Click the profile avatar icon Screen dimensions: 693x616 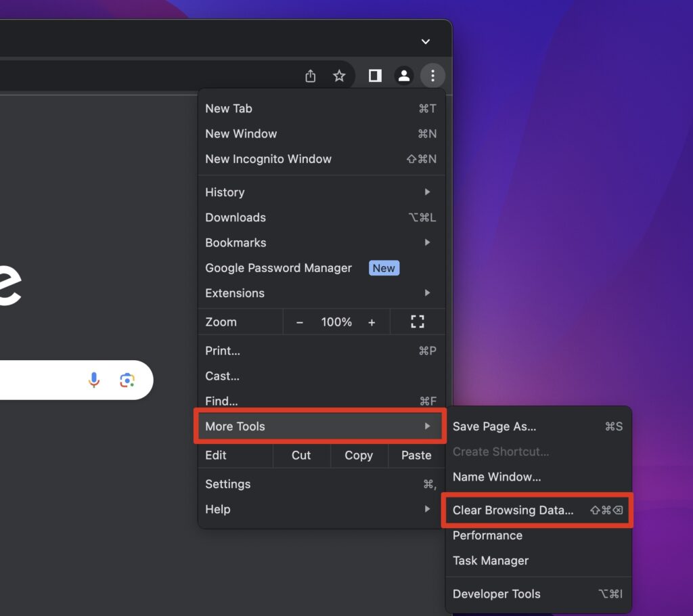404,76
